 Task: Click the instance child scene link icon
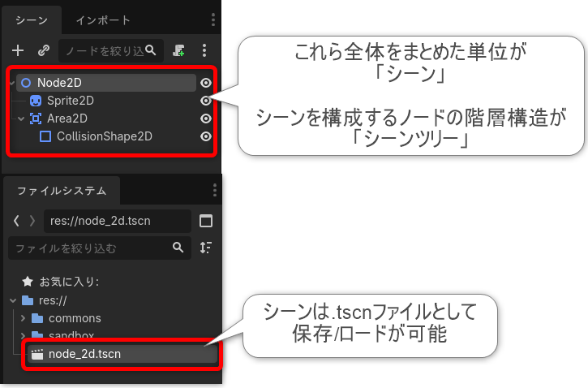tap(44, 50)
